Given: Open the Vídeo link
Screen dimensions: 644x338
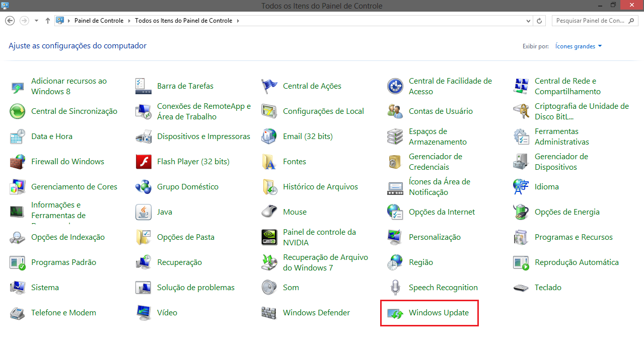Looking at the screenshot, I should click(x=167, y=313).
